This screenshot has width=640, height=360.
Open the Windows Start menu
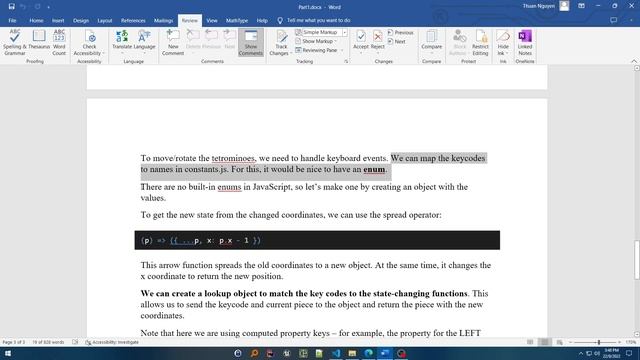tap(7, 353)
